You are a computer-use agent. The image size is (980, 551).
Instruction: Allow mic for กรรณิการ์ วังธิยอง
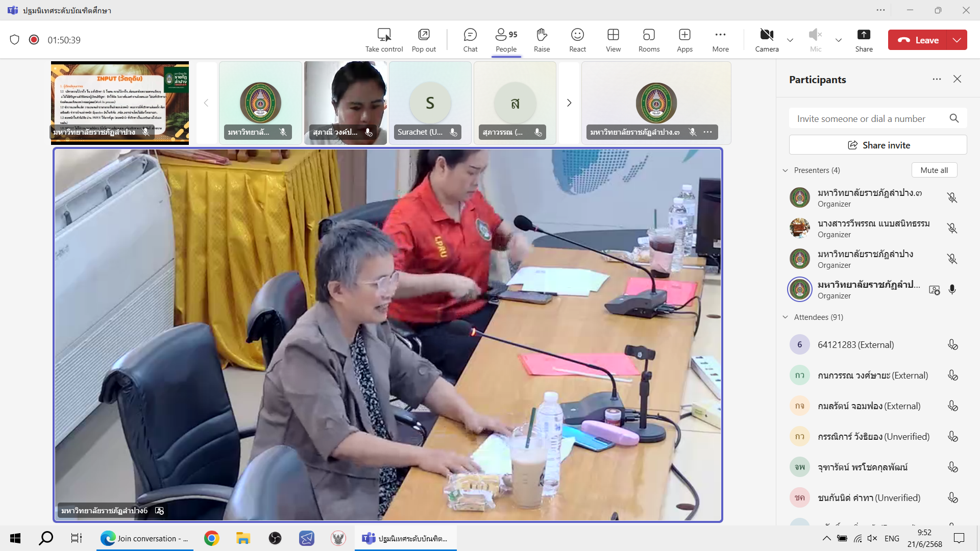pyautogui.click(x=952, y=437)
